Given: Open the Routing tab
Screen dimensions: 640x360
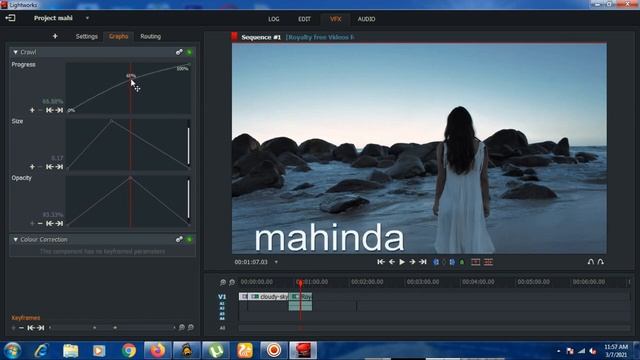Looking at the screenshot, I should click(x=151, y=36).
